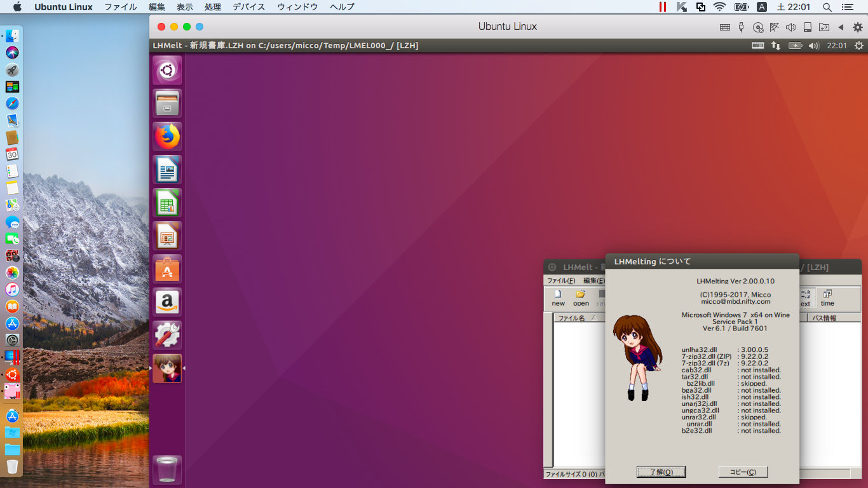Screen dimensions: 868x488
Task: Click the コピー(C) button in the about dialog
Action: pos(743,471)
